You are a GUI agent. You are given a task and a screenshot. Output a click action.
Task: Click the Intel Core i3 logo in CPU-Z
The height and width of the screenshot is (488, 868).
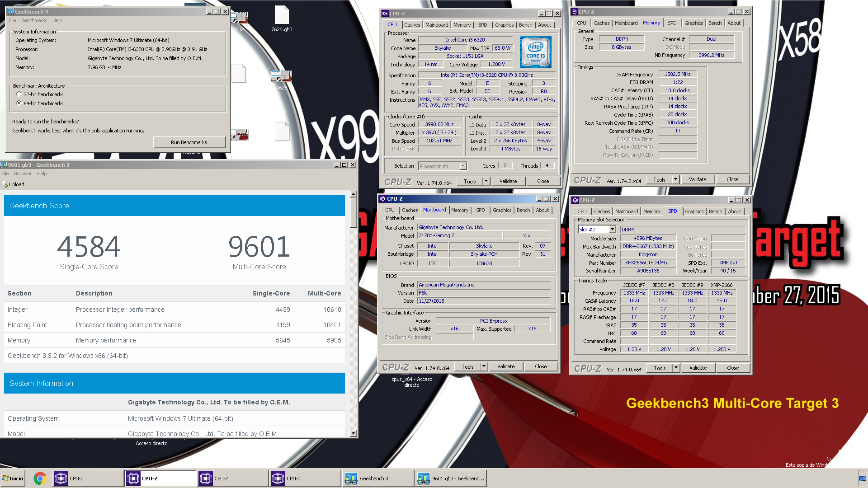tap(536, 52)
